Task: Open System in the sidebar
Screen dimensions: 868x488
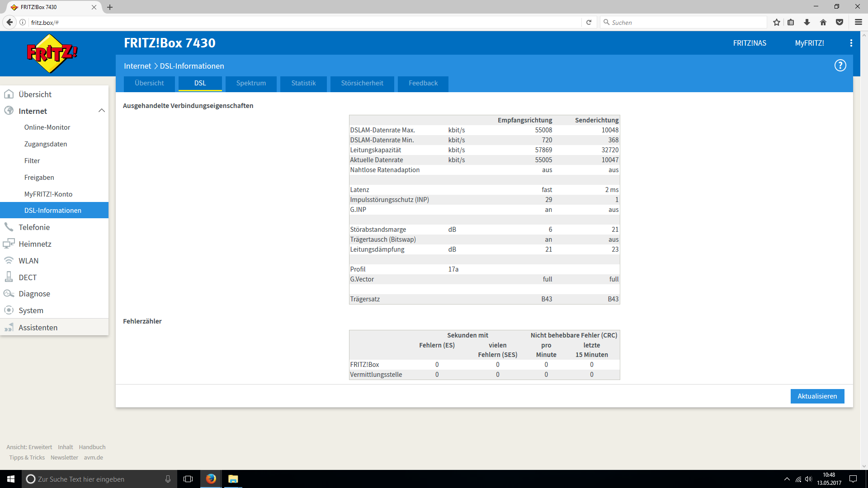Action: point(54,310)
